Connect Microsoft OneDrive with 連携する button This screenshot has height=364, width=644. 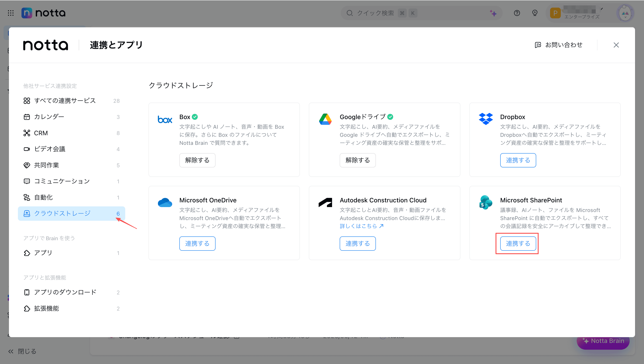point(197,244)
